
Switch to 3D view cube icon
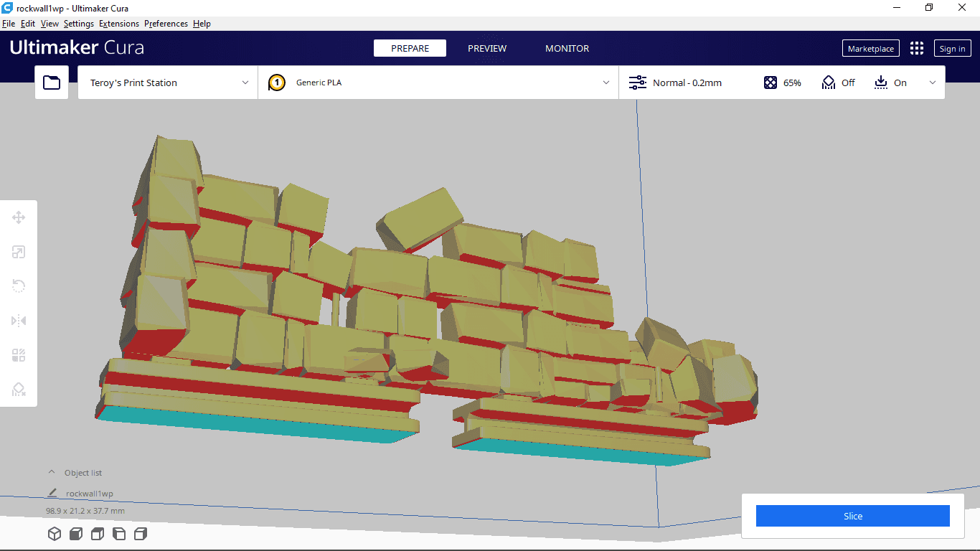54,534
